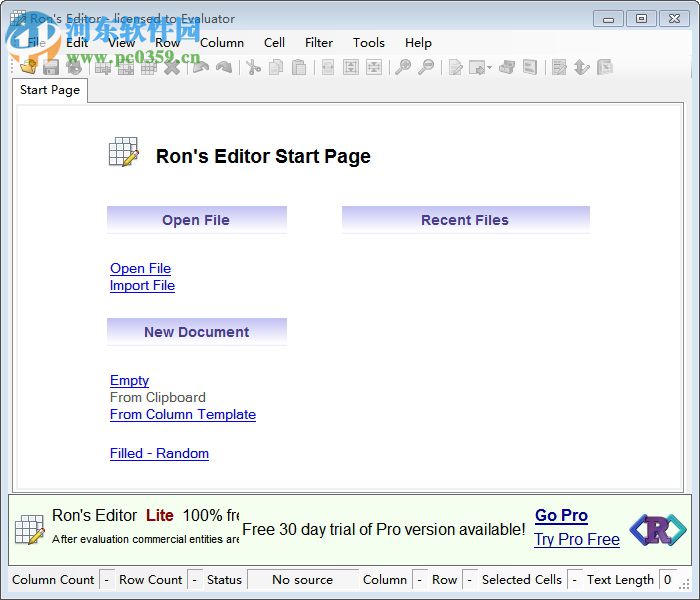700x600 pixels.
Task: Click the Zoom In magnifier toolbar icon
Action: click(x=403, y=67)
